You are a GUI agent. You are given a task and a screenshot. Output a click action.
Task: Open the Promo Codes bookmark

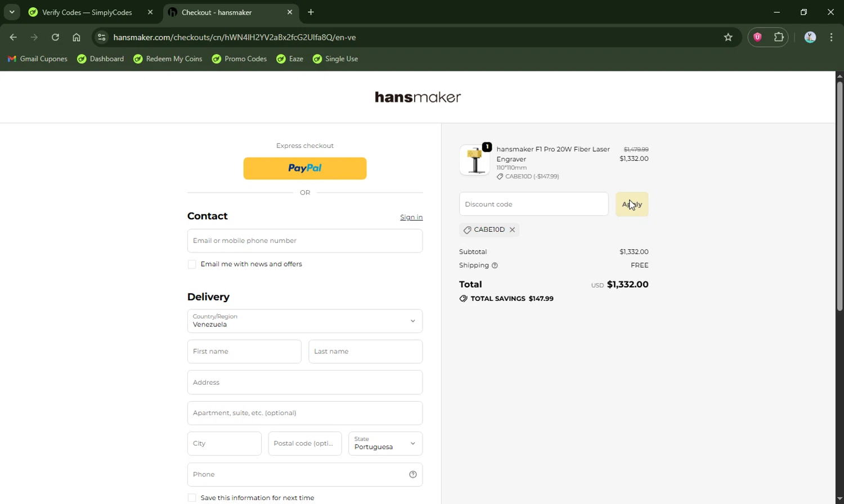point(239,59)
